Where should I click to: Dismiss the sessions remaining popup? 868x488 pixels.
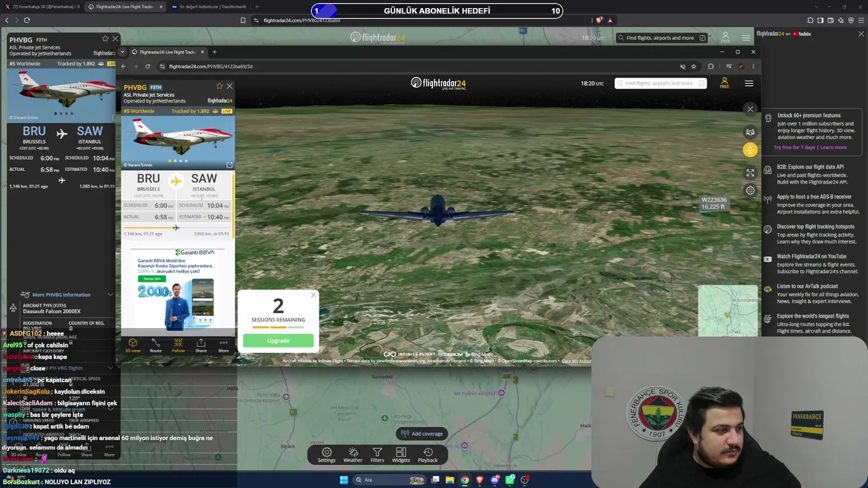[x=313, y=296]
